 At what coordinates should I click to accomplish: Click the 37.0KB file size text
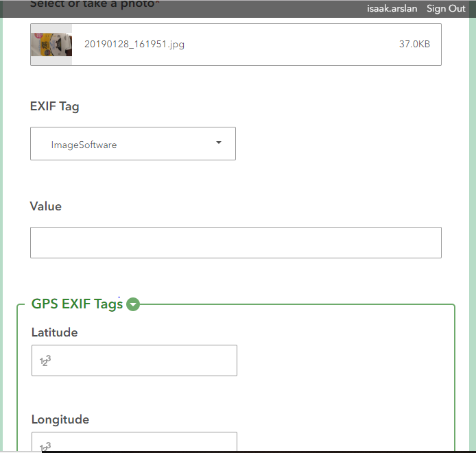click(x=414, y=45)
